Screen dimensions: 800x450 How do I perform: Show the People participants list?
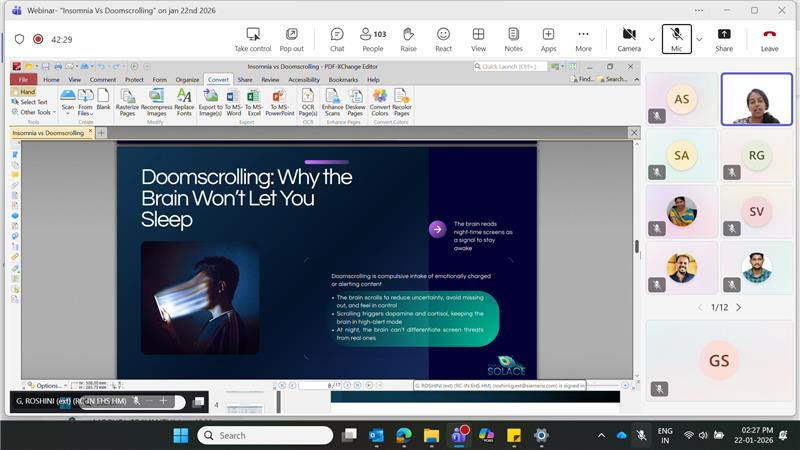(x=372, y=39)
